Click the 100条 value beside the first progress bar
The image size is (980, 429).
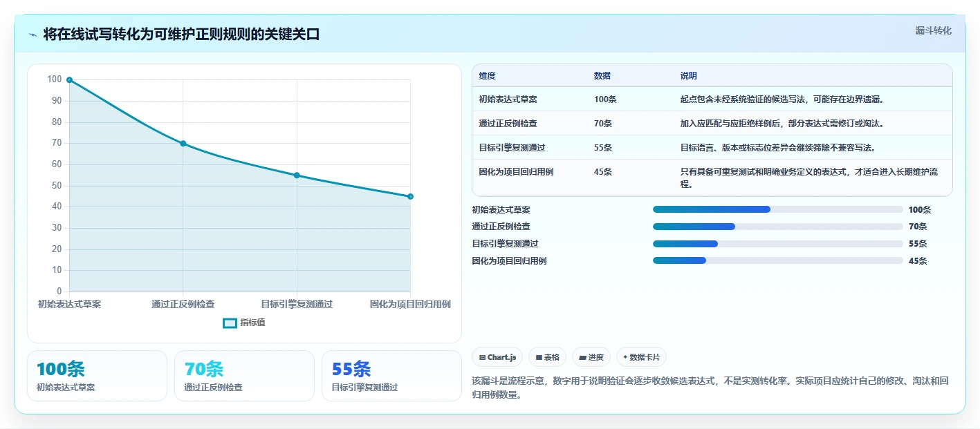click(920, 209)
